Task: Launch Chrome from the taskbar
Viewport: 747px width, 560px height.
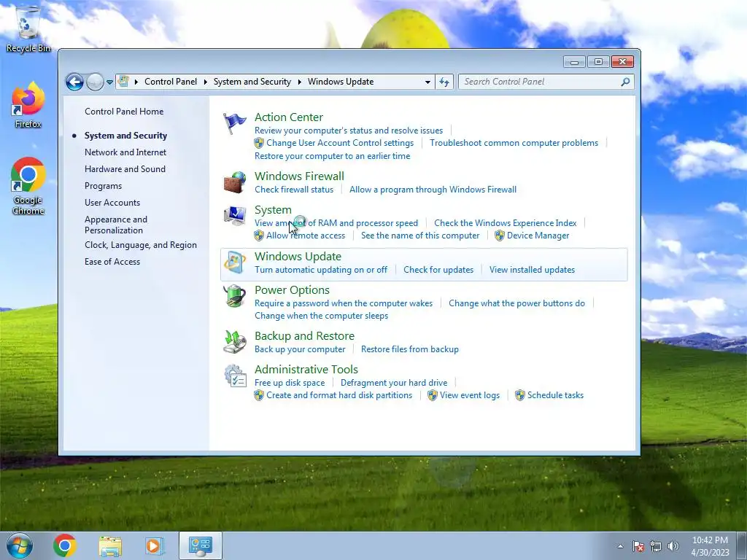Action: tap(65, 545)
